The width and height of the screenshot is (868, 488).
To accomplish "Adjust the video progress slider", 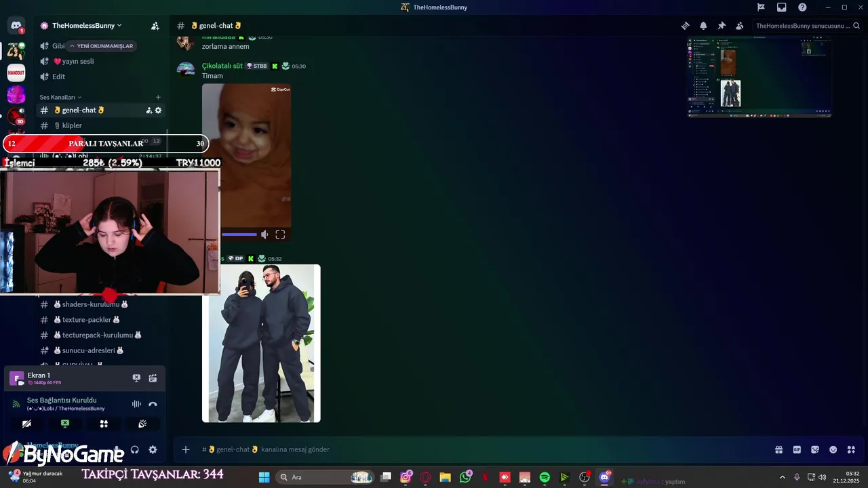I will tap(239, 235).
